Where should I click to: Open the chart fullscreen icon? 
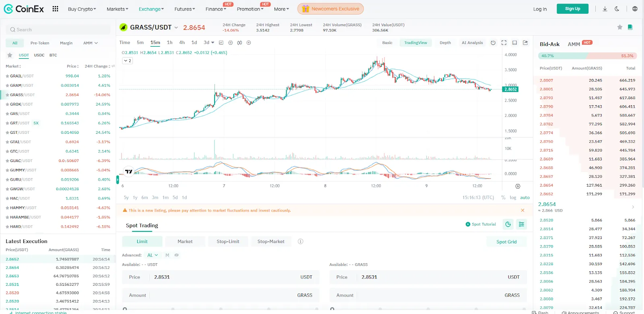point(504,43)
